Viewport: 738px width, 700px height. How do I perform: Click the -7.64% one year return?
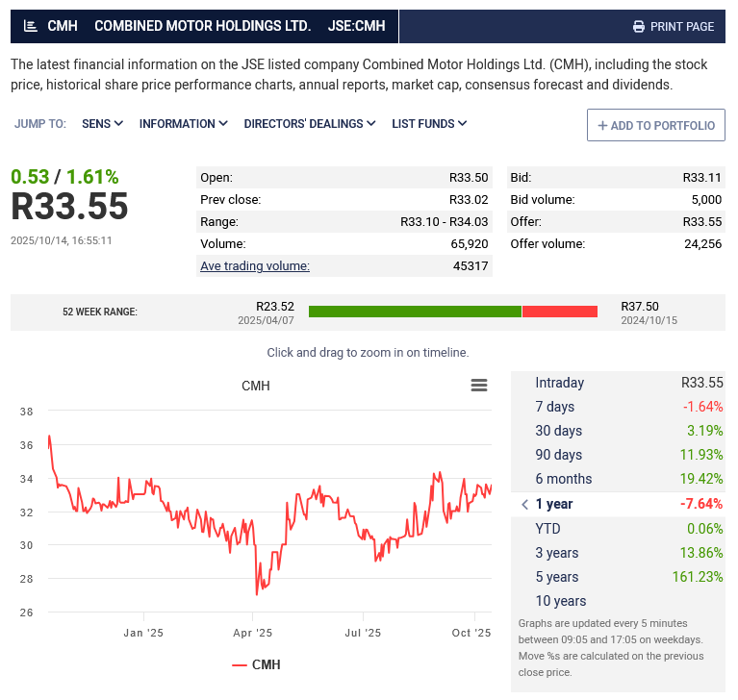coord(700,504)
